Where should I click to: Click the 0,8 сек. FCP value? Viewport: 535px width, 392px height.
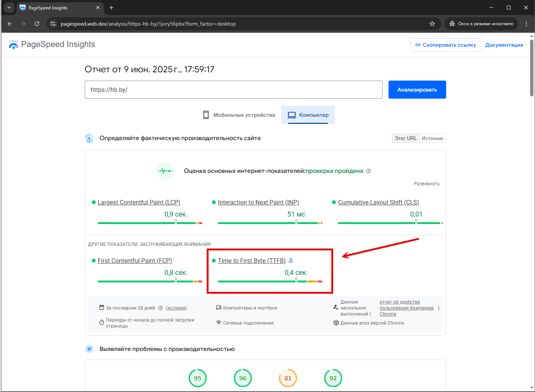176,273
